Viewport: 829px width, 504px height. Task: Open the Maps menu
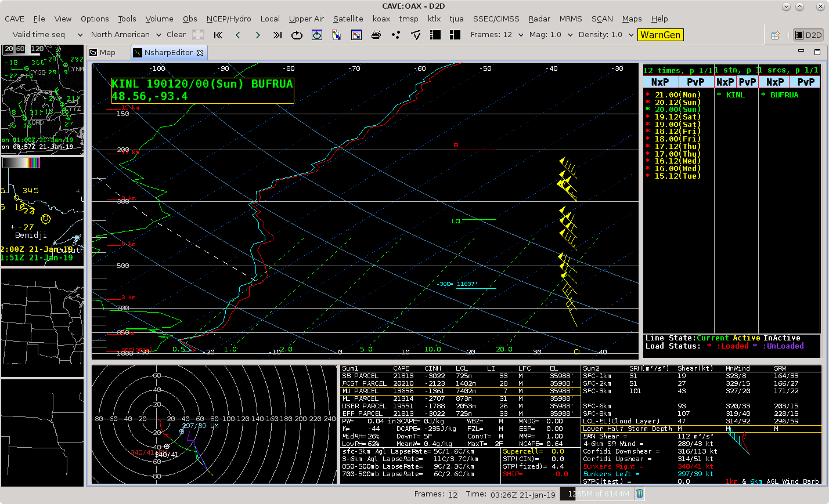coord(632,19)
